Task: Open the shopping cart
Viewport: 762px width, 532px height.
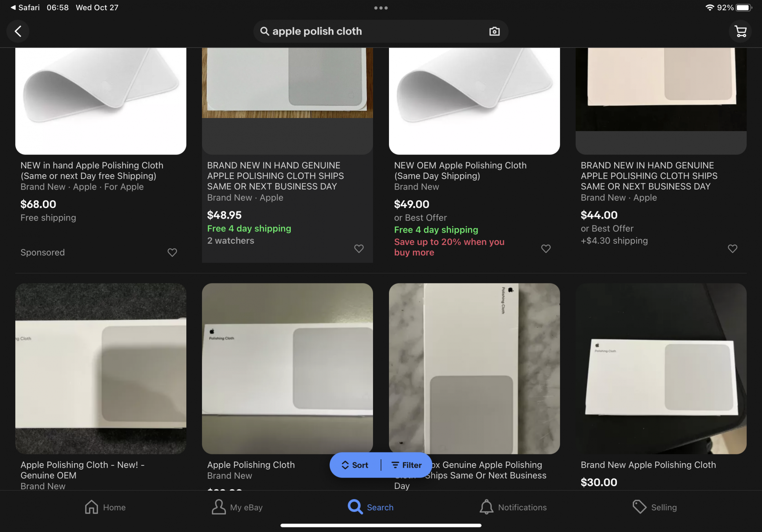Action: click(x=740, y=31)
